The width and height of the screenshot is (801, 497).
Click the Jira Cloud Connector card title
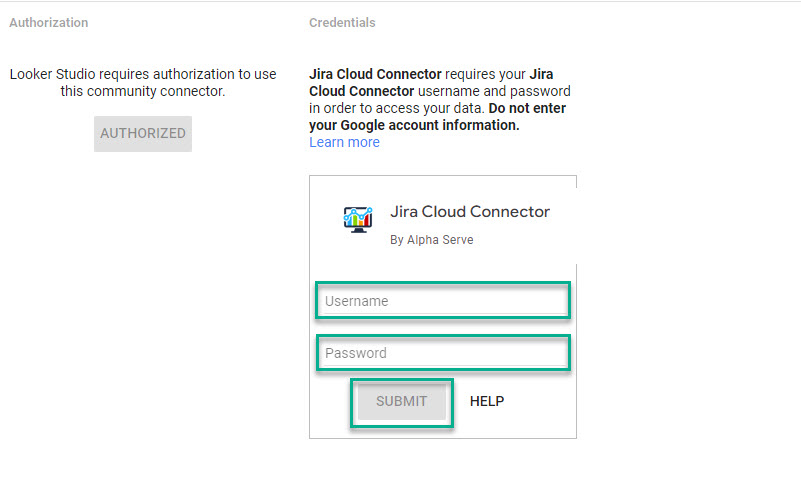469,212
